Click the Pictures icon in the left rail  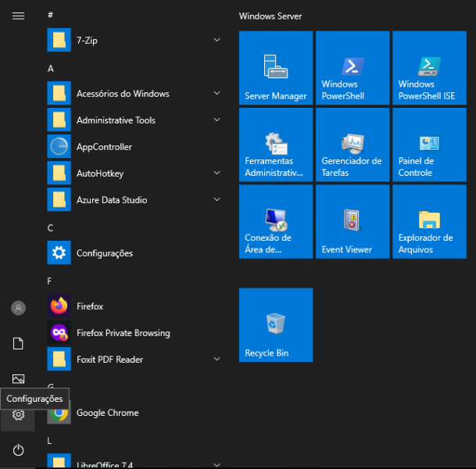click(18, 379)
